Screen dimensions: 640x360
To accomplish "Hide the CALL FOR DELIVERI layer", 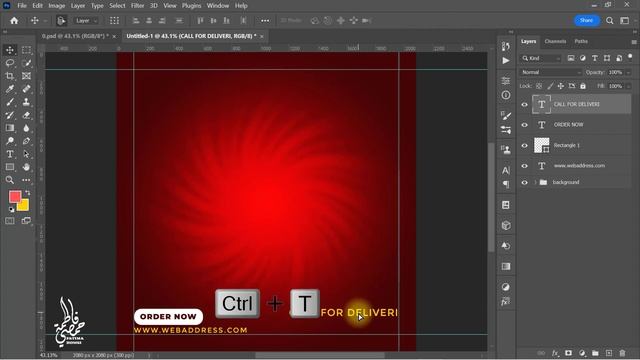I will 524,104.
